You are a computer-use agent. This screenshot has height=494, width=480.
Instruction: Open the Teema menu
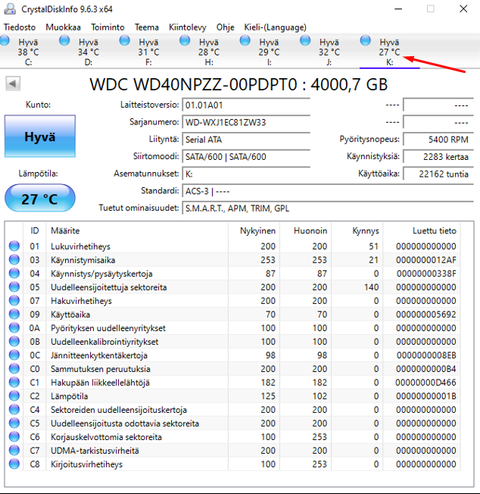click(147, 27)
